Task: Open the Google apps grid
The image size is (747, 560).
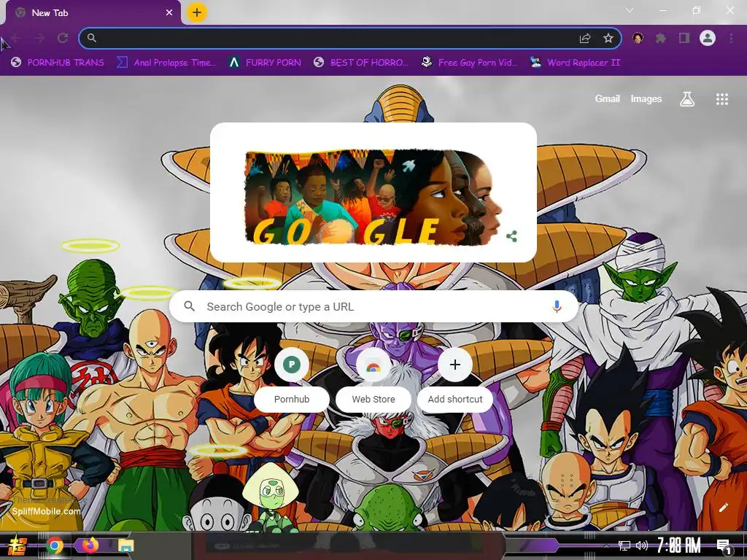Action: click(721, 99)
